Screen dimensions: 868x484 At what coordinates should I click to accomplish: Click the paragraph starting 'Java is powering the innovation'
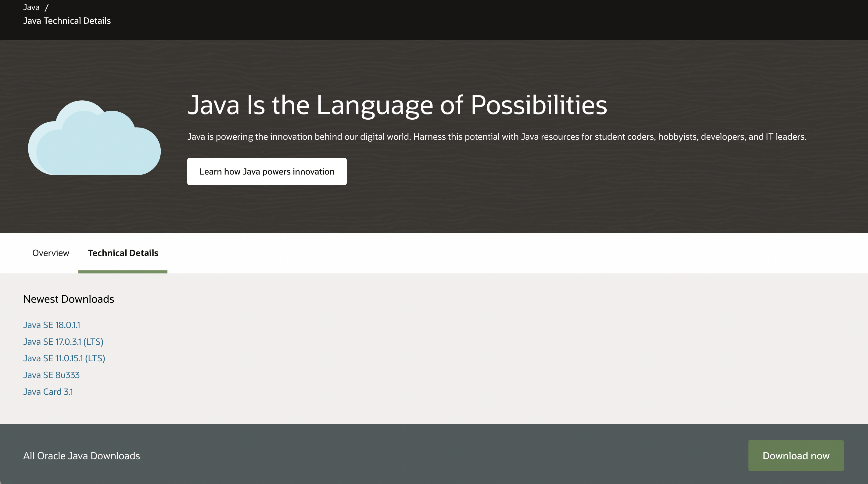pos(497,137)
